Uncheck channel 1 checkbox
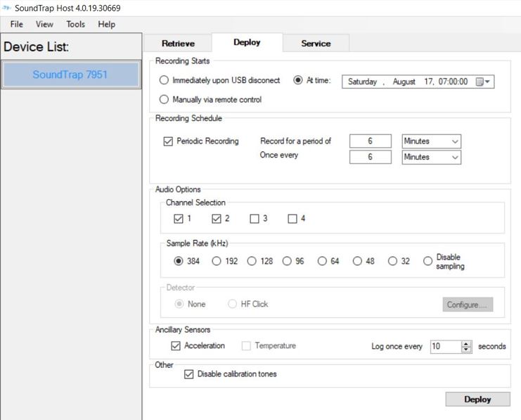This screenshot has width=521, height=420. coord(179,219)
